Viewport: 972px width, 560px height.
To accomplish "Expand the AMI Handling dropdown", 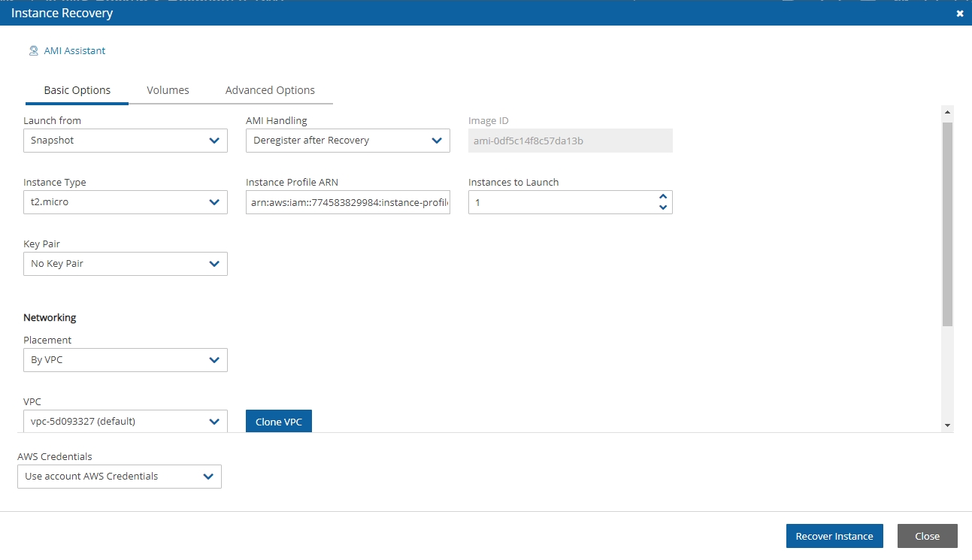I will click(347, 141).
